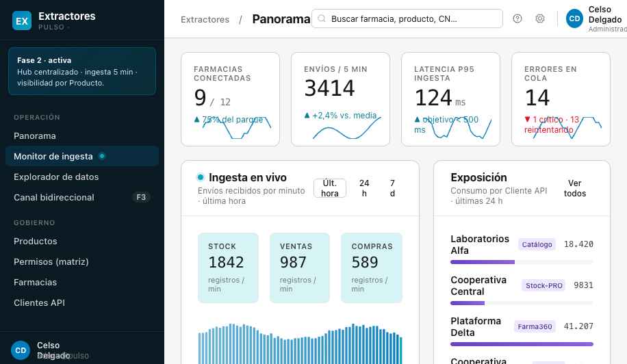Click Laboratorios Alfa usage bar
627x364 pixels.
tap(522, 262)
